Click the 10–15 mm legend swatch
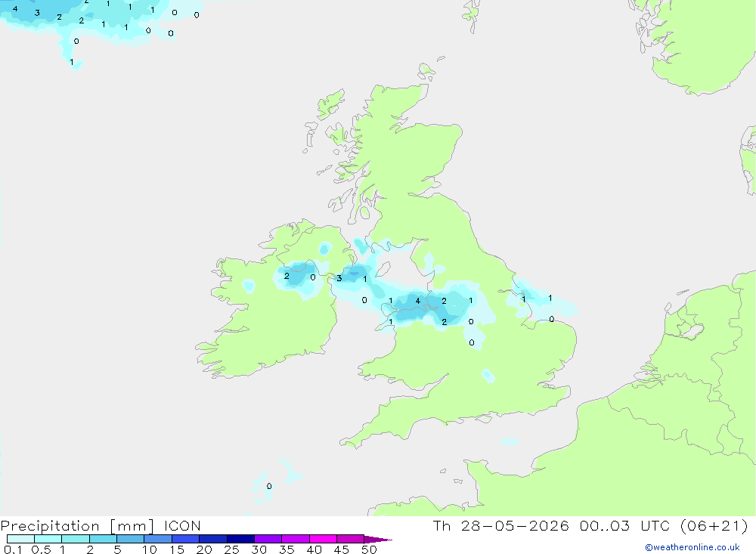Image resolution: width=756 pixels, height=554 pixels. 158,539
